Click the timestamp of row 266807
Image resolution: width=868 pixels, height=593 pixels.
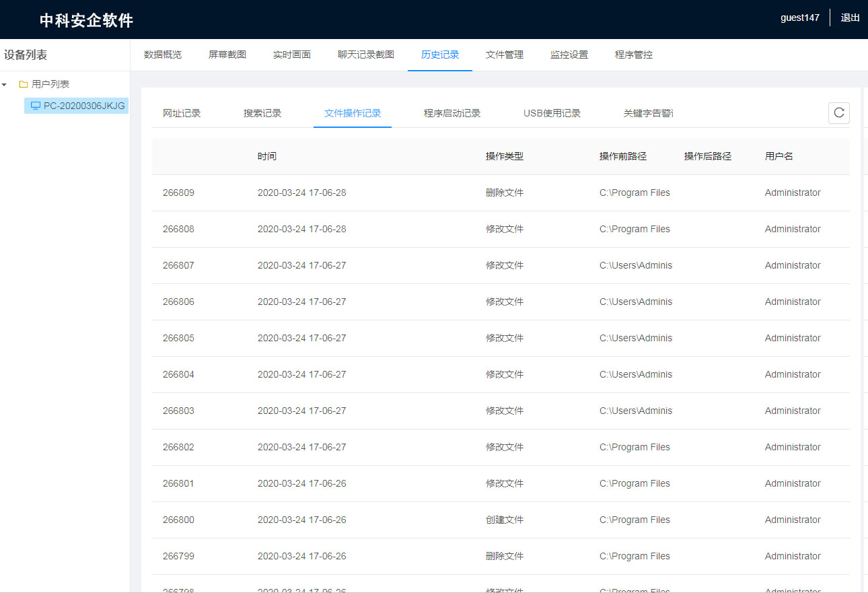[301, 265]
